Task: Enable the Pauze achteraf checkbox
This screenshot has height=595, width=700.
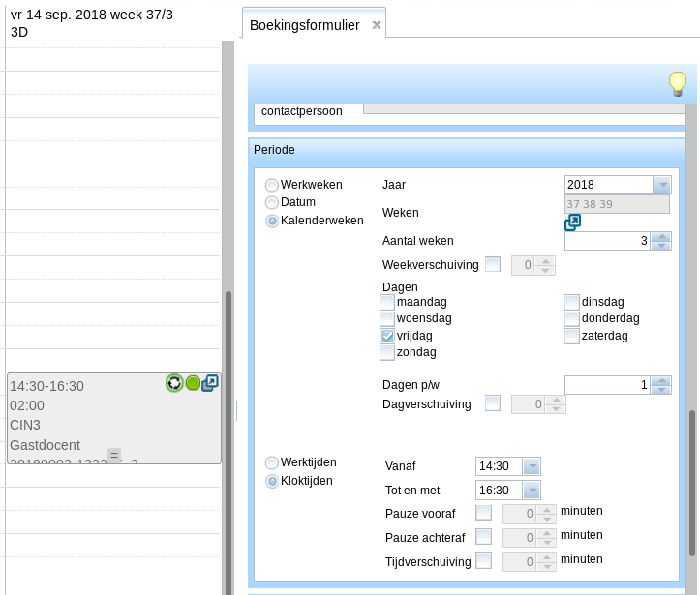Action: [x=483, y=537]
